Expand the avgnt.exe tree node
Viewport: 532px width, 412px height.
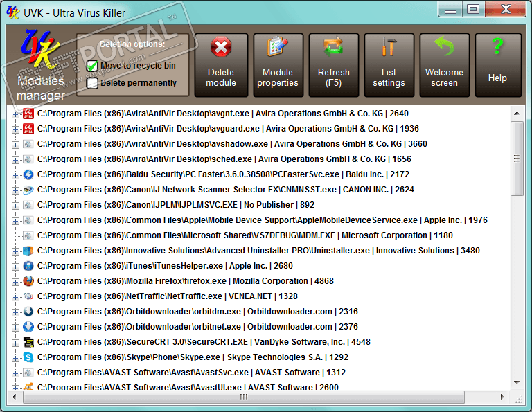point(15,114)
